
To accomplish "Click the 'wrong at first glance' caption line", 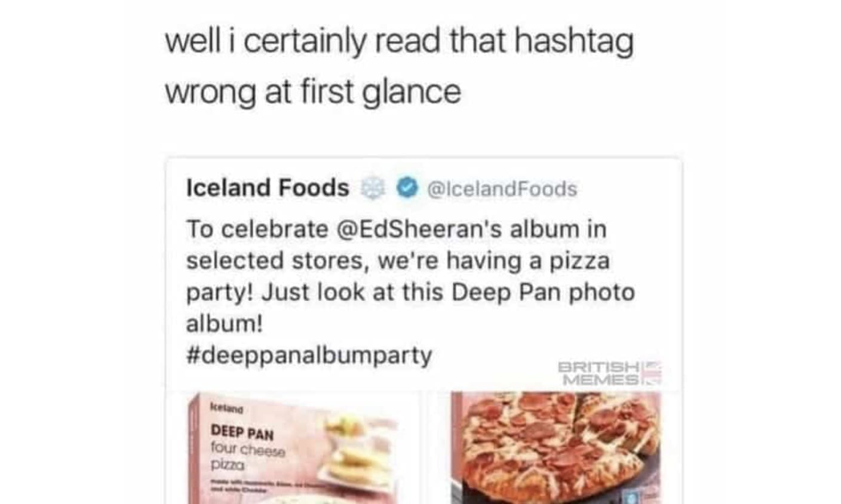I will (x=313, y=93).
